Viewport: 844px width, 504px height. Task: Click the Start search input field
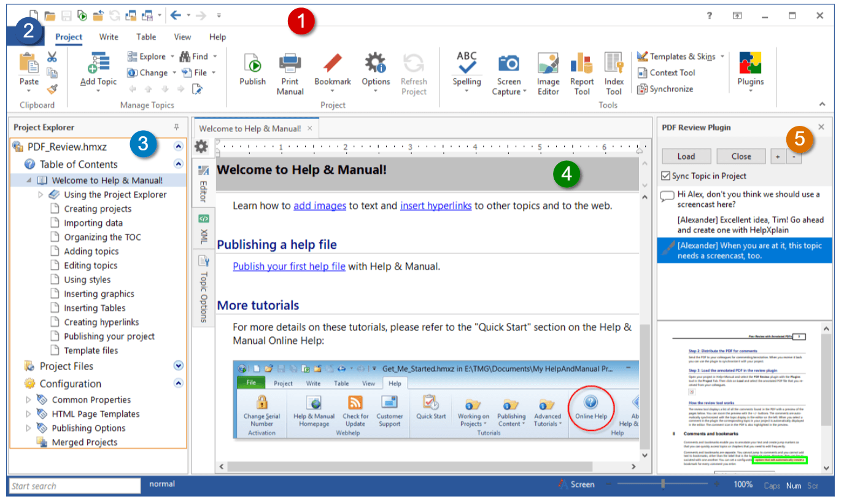[74, 486]
